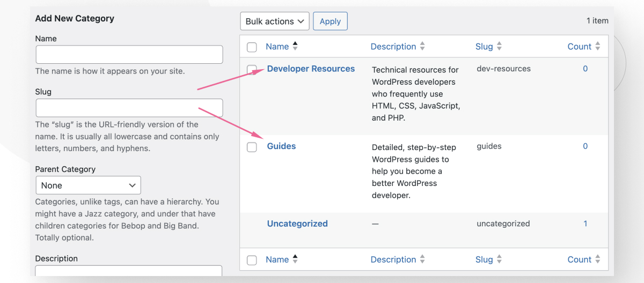Image resolution: width=644 pixels, height=283 pixels.
Task: Click the dev-resources slug text
Action: [503, 69]
